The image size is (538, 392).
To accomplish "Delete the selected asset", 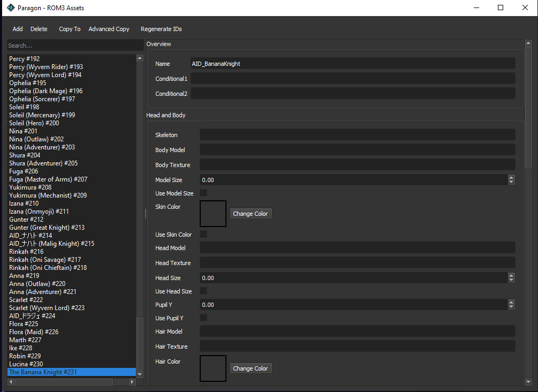I will (38, 29).
